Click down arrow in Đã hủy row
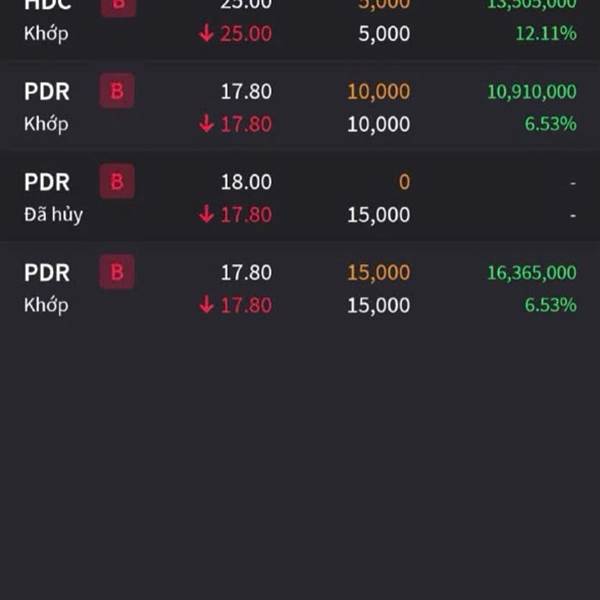This screenshot has width=600, height=600. point(206,214)
